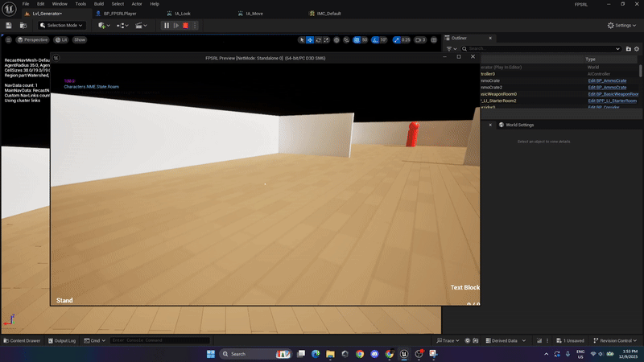Toggle rotation snapping angle icon
The width and height of the screenshot is (644, 362).
tap(374, 39)
